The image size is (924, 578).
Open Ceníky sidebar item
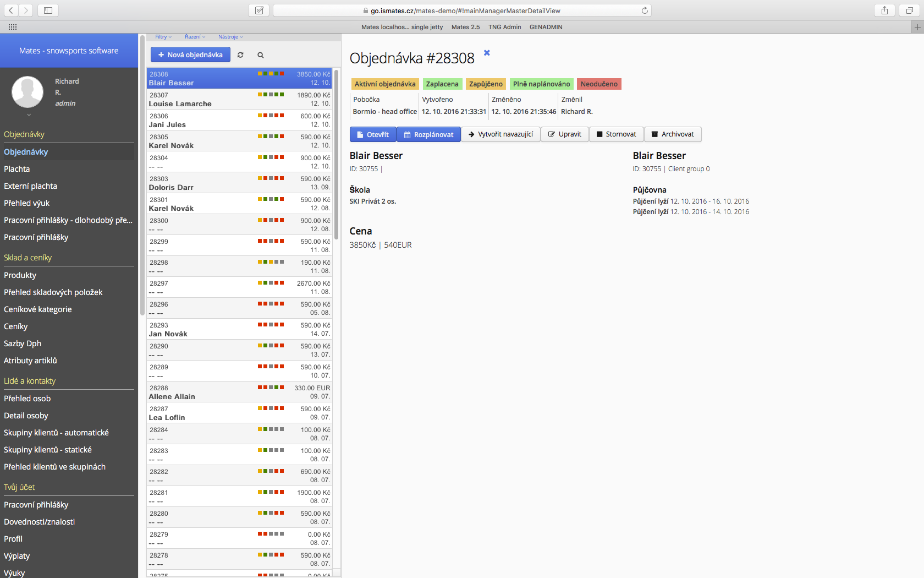(16, 326)
